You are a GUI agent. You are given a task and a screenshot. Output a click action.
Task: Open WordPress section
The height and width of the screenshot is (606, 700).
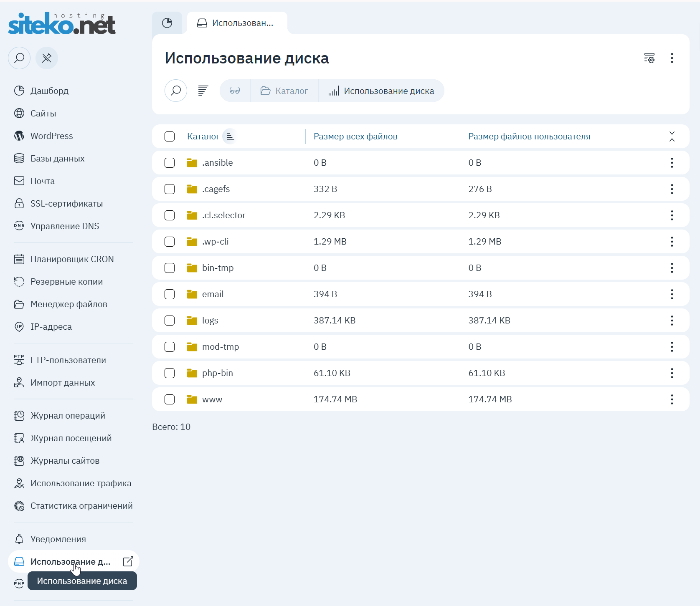pos(51,136)
